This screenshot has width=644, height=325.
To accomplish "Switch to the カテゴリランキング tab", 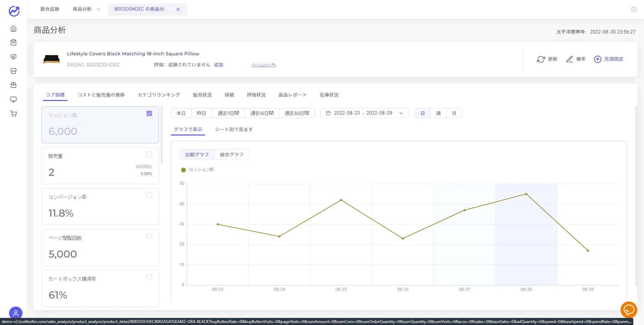I will [159, 95].
